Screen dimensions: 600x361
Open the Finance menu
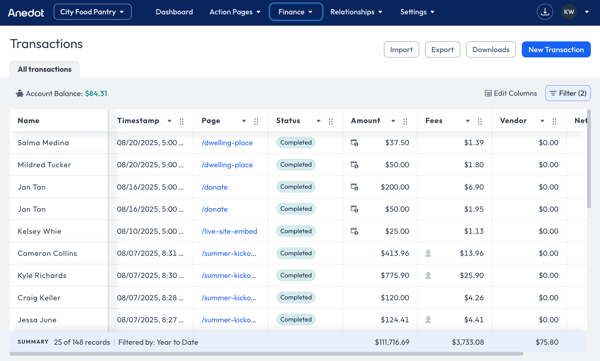click(296, 12)
